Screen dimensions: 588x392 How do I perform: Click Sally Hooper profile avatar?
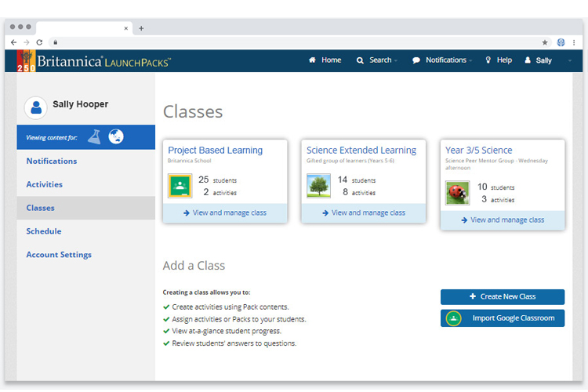point(35,108)
